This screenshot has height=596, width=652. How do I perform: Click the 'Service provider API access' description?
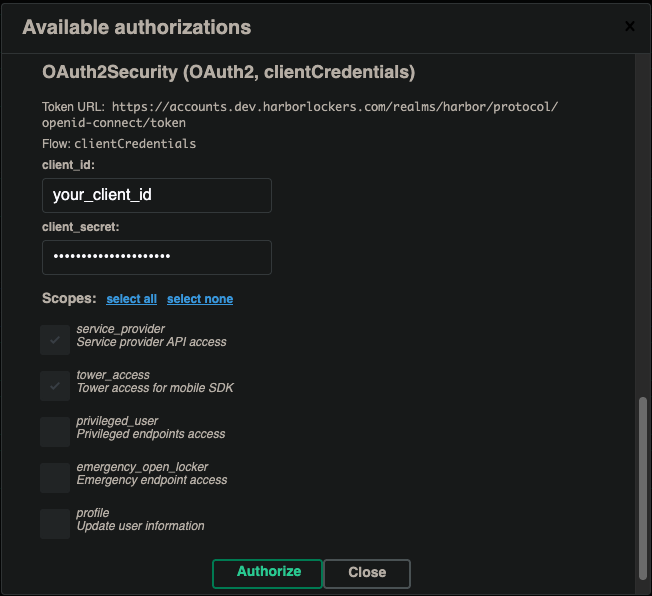point(152,342)
